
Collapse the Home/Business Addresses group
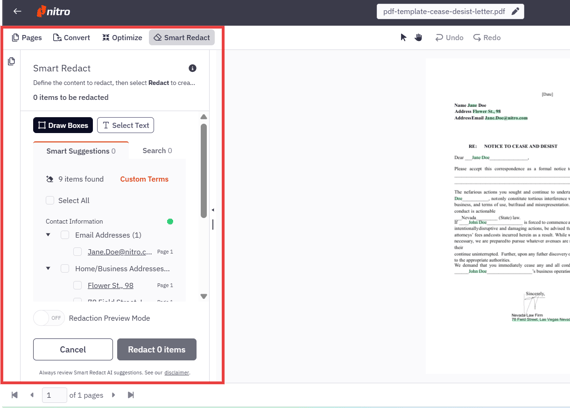tap(48, 268)
